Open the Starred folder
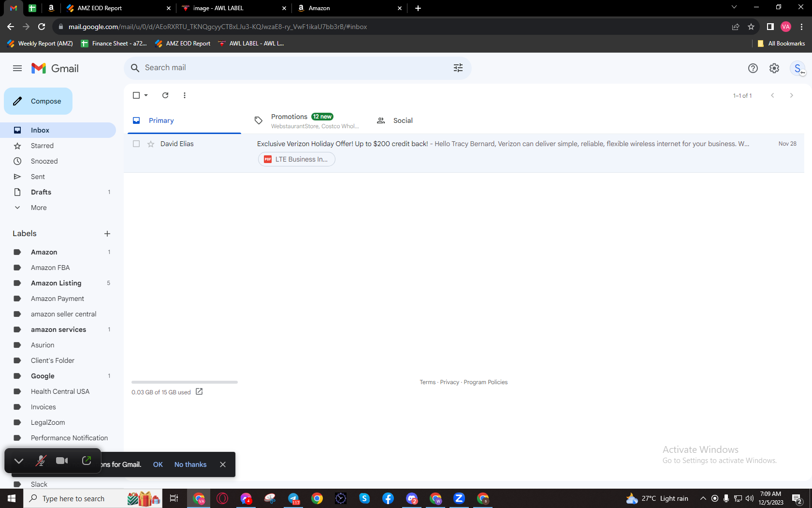The image size is (812, 508). coord(58,146)
